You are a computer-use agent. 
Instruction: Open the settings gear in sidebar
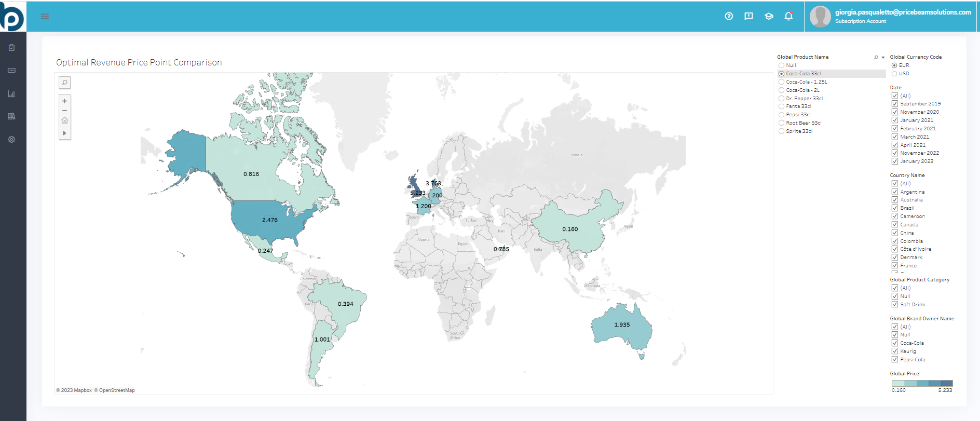tap(11, 140)
